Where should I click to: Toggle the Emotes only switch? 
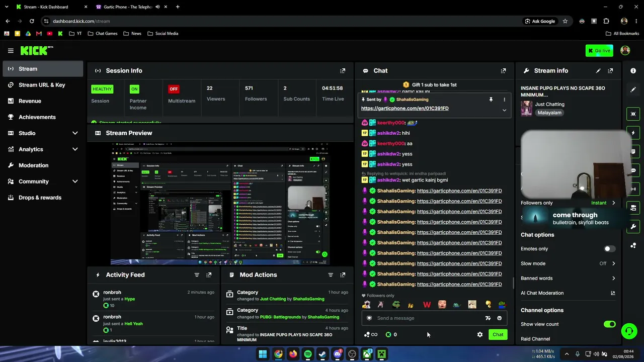tap(609, 249)
